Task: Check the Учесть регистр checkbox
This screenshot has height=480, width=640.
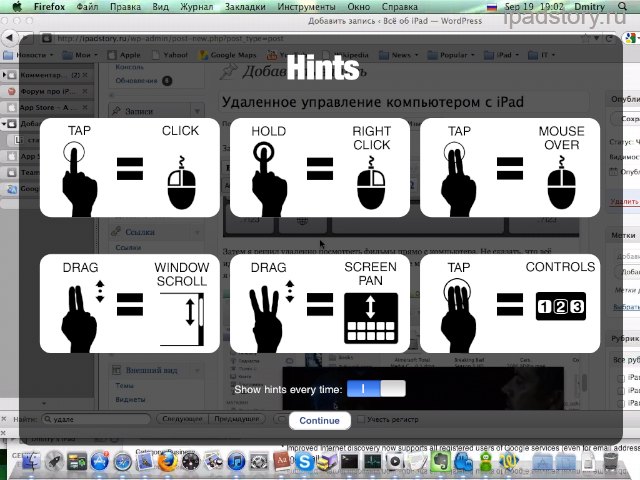Action: 361,419
